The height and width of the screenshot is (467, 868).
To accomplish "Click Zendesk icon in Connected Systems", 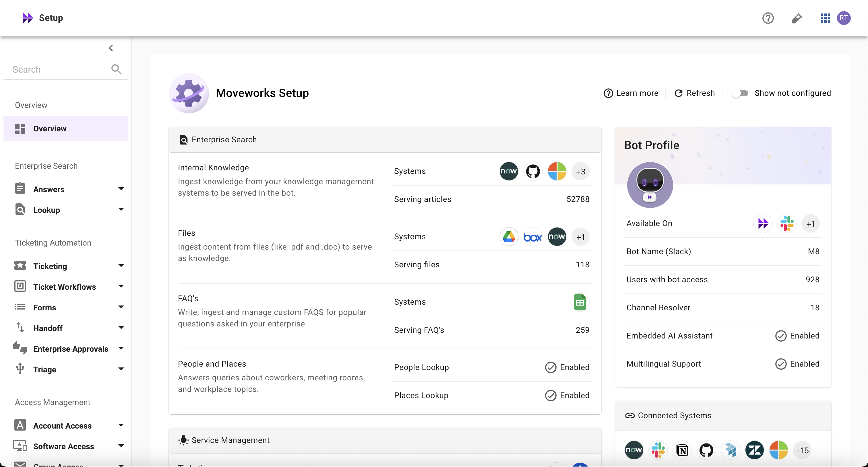I will click(754, 450).
